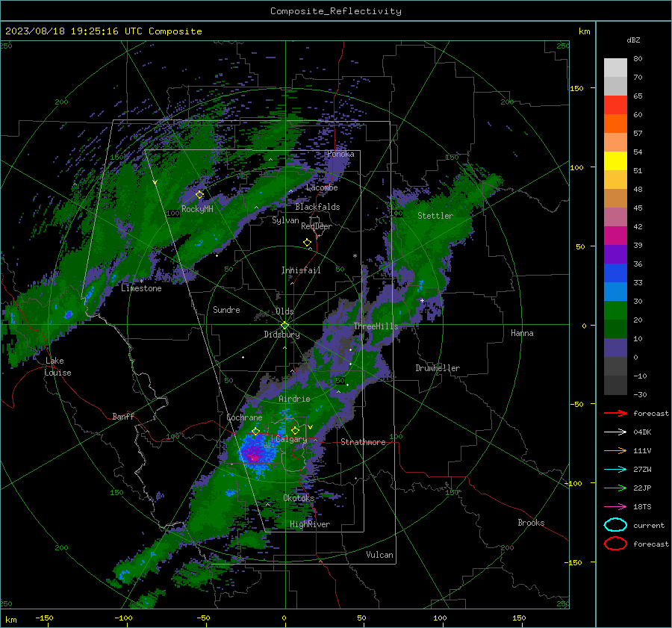
Task: Click the Ponoka label
Action: [x=340, y=155]
